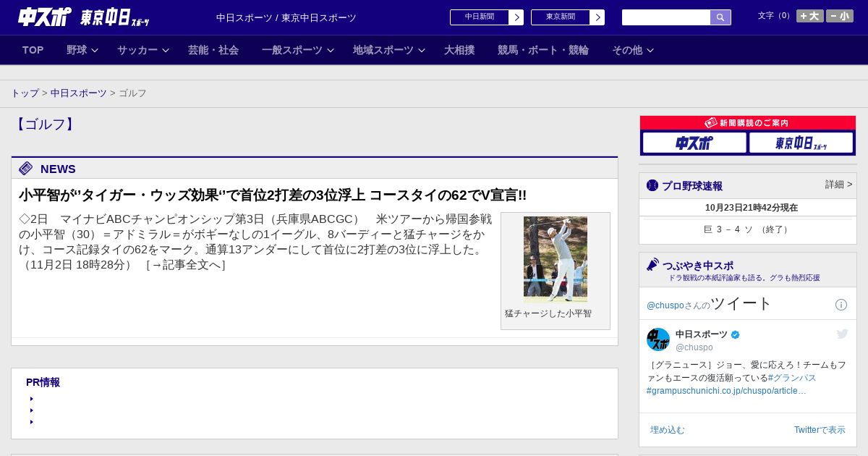The height and width of the screenshot is (456, 868).
Task: Click the arrow next to 中日新聞
Action: click(516, 17)
